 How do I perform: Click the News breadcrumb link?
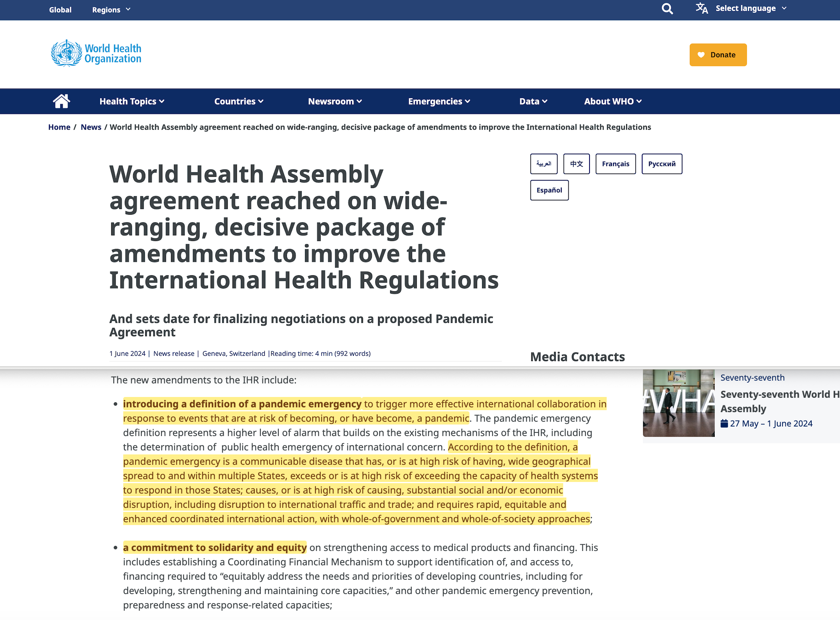click(91, 127)
